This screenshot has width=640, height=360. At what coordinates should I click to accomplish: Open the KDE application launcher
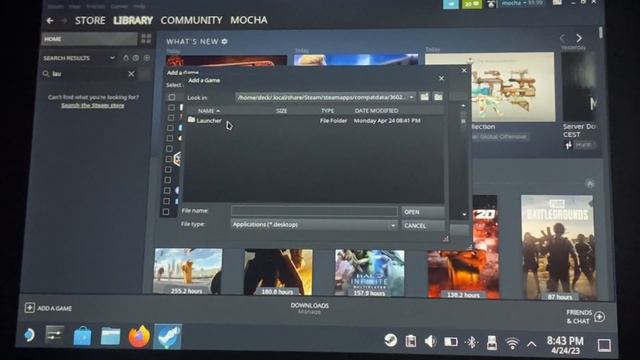tap(29, 336)
